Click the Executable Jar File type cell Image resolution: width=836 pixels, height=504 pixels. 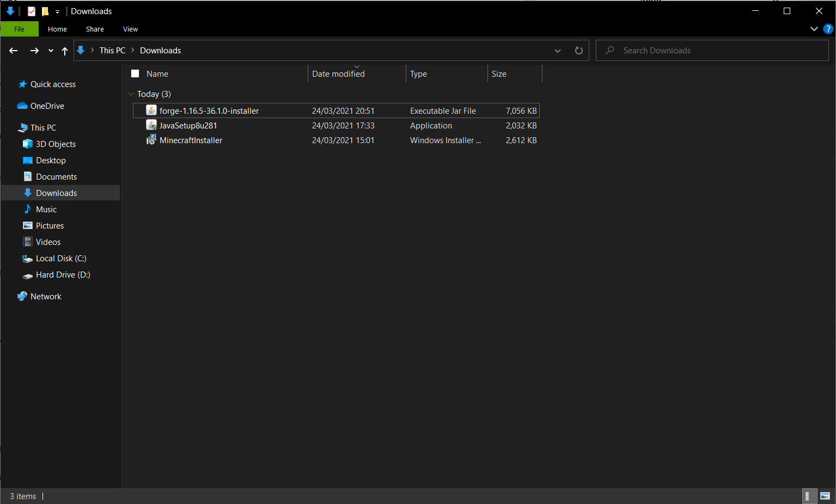pyautogui.click(x=443, y=110)
